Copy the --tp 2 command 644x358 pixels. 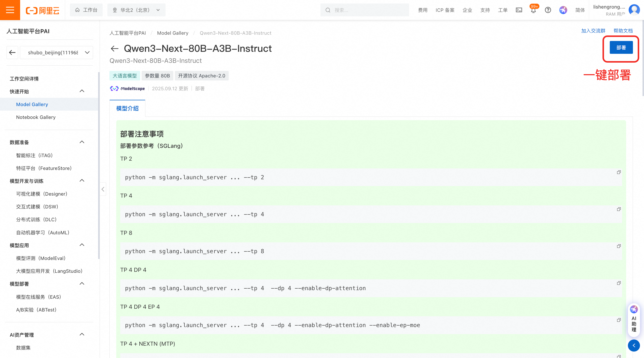click(619, 172)
